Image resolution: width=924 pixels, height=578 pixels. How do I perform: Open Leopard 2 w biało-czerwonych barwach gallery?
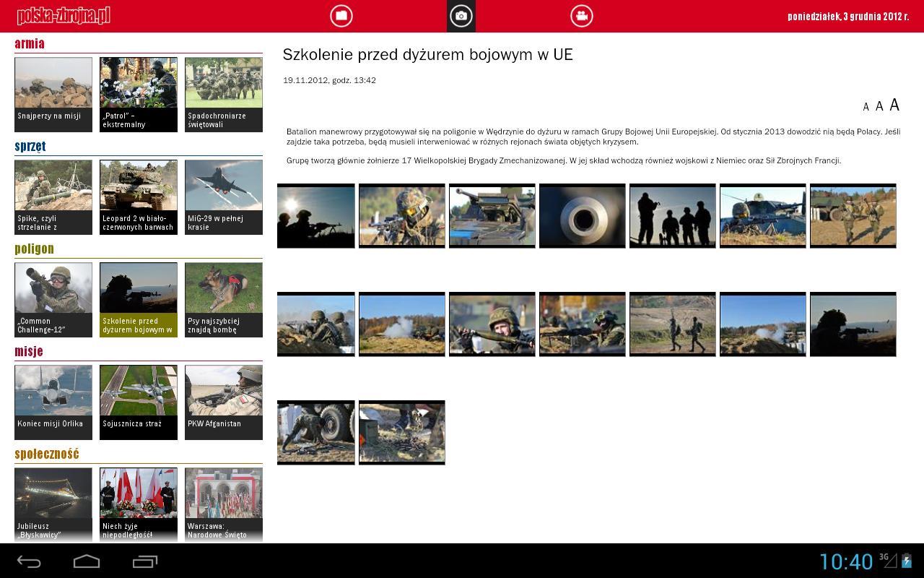138,197
